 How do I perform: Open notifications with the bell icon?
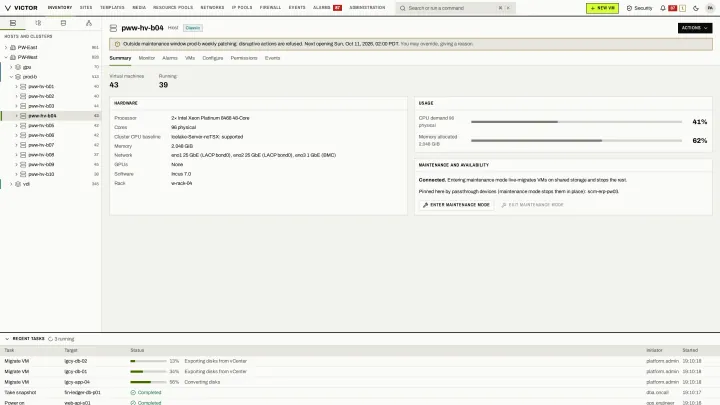tap(663, 8)
